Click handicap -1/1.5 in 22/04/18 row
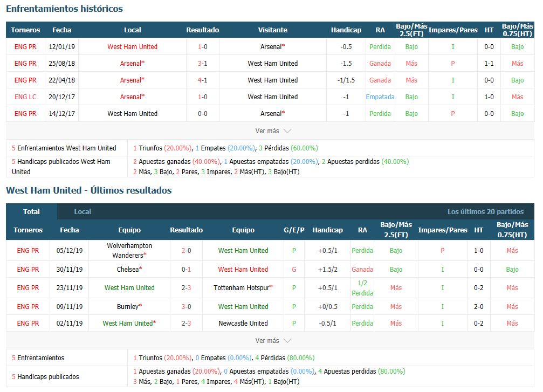This screenshot has width=543, height=392. (346, 80)
